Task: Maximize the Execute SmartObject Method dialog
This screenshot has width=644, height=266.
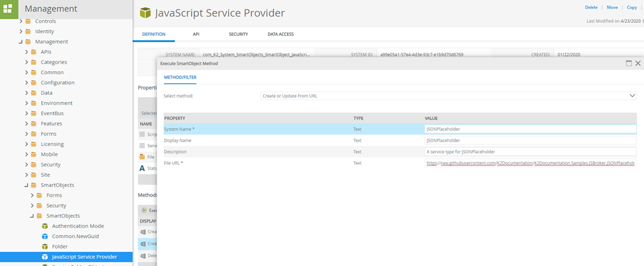Action: (629, 63)
